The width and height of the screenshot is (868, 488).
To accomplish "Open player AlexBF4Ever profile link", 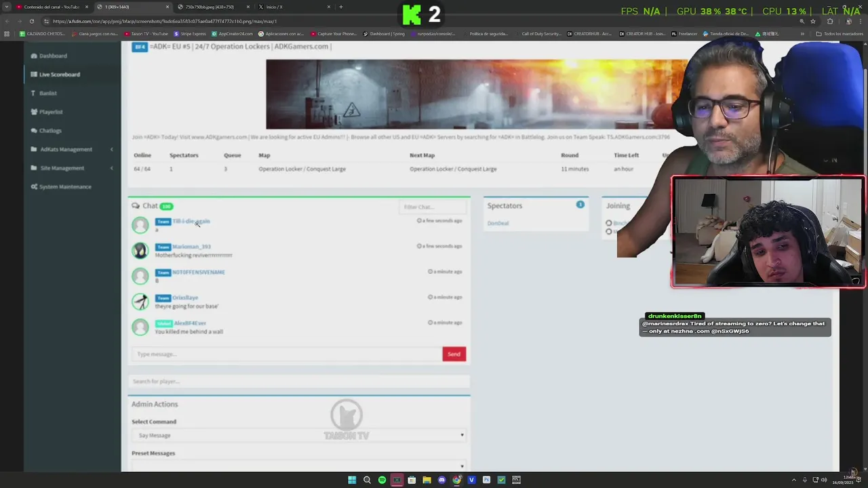I will 190,323.
